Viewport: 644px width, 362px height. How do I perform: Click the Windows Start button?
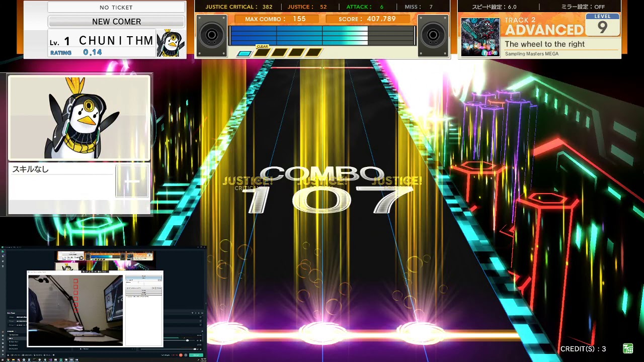pos(3,360)
